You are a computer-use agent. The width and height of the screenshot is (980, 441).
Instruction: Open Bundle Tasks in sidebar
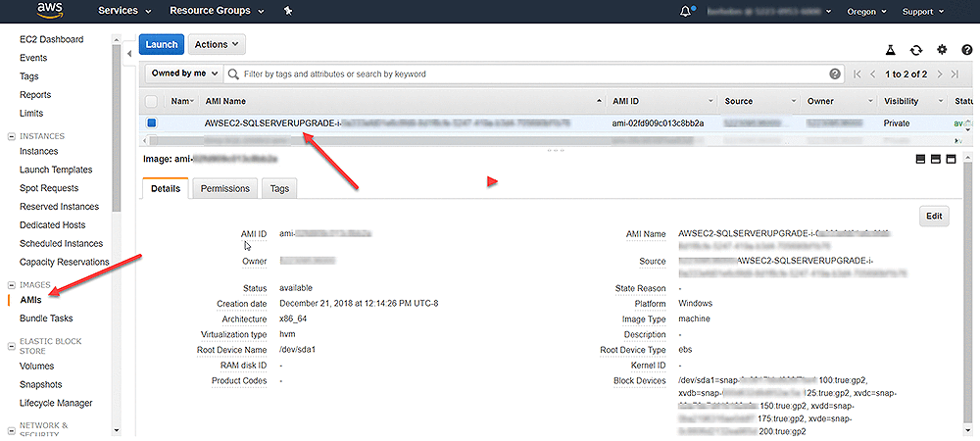[x=46, y=318]
